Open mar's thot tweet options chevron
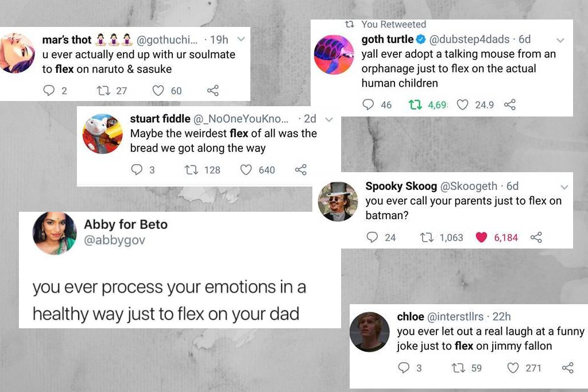Viewport: 588px width, 392px height. 241,40
